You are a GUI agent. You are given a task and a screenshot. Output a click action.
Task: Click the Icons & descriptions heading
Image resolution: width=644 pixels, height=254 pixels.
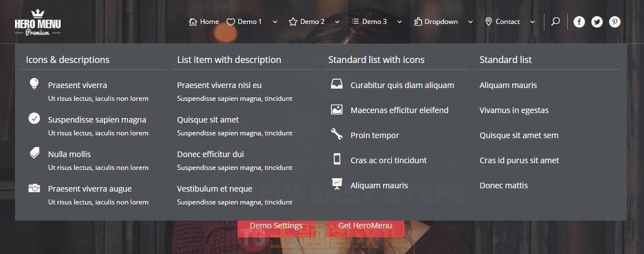68,60
